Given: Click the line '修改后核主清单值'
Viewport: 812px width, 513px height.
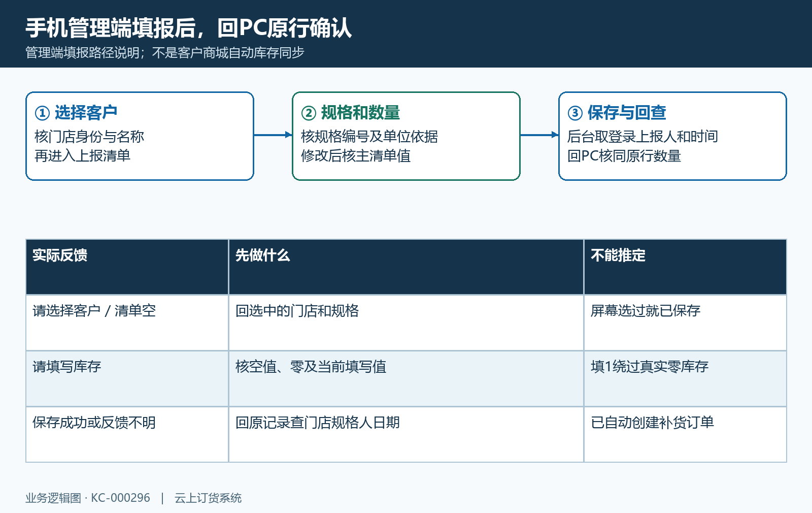Looking at the screenshot, I should pos(356,156).
